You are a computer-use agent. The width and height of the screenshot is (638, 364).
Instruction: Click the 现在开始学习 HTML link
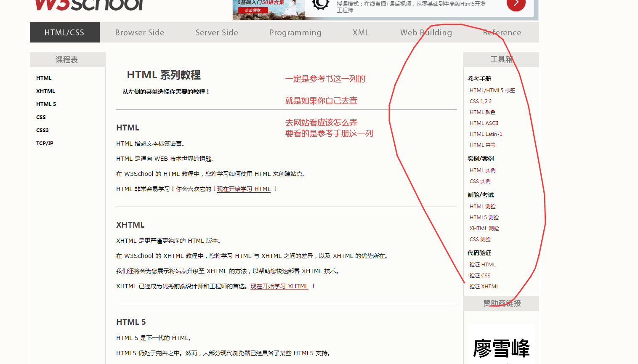[244, 189]
